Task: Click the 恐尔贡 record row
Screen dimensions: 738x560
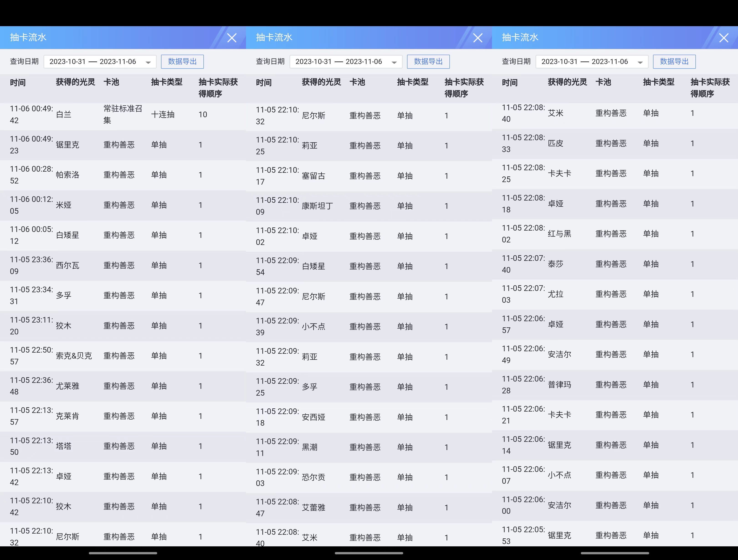Action: click(x=369, y=477)
